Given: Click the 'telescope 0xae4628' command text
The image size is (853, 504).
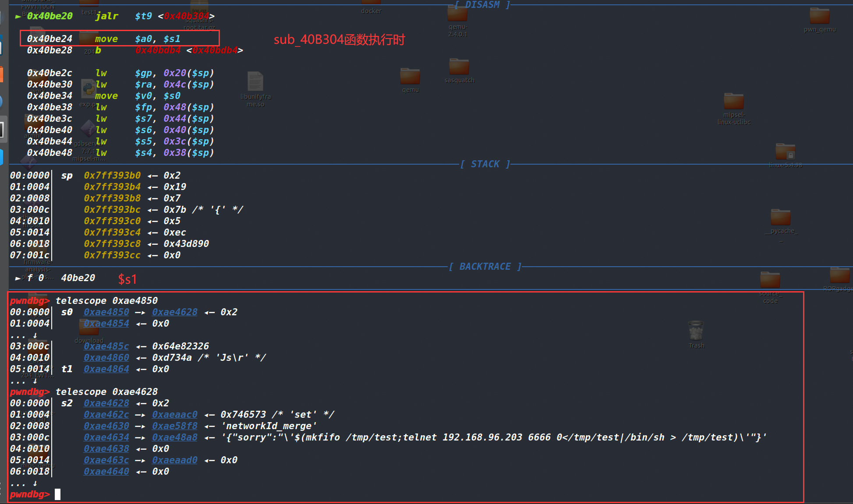Looking at the screenshot, I should click(x=106, y=392).
